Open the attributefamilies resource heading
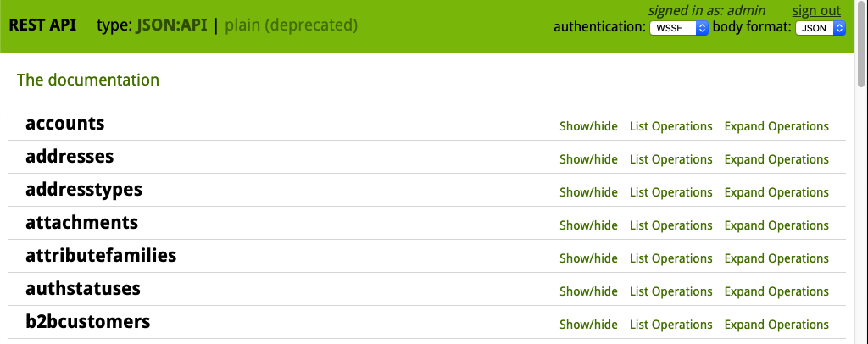The width and height of the screenshot is (868, 344). click(101, 256)
